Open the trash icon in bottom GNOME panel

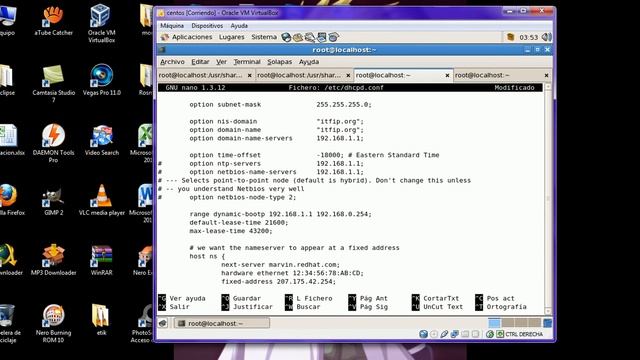[x=548, y=323]
